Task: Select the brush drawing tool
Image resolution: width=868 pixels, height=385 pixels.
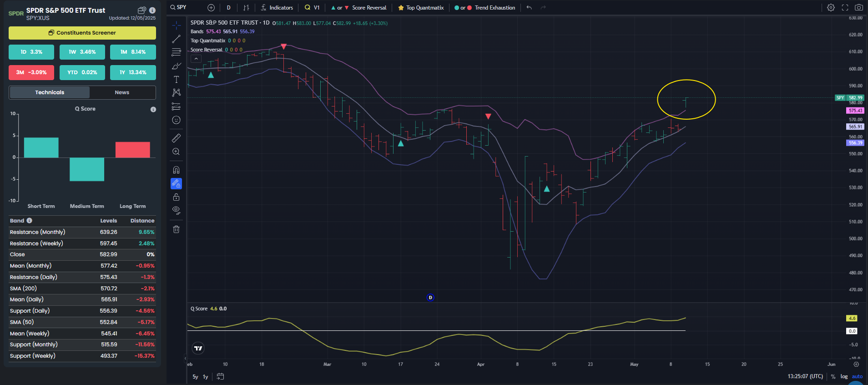Action: tap(176, 66)
